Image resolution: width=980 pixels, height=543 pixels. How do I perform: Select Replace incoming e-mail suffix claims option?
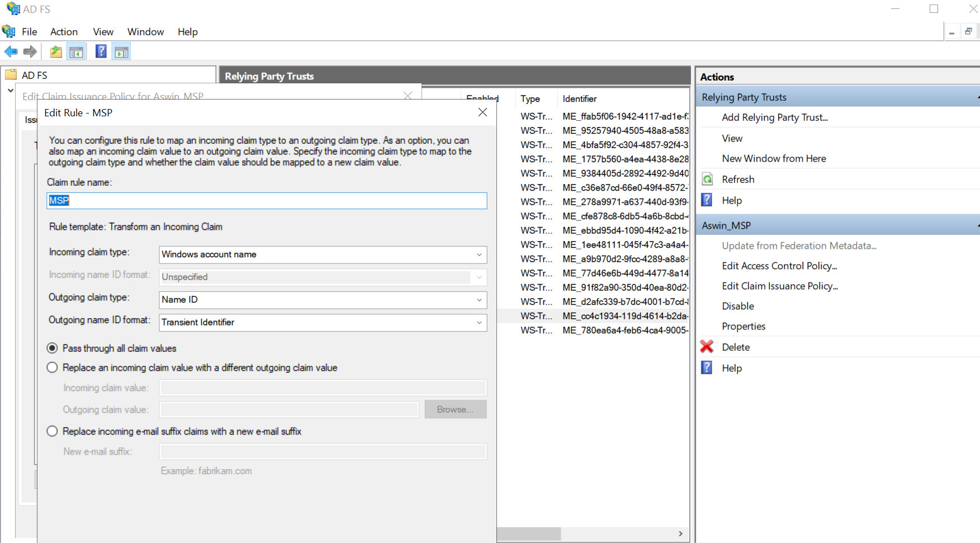53,431
